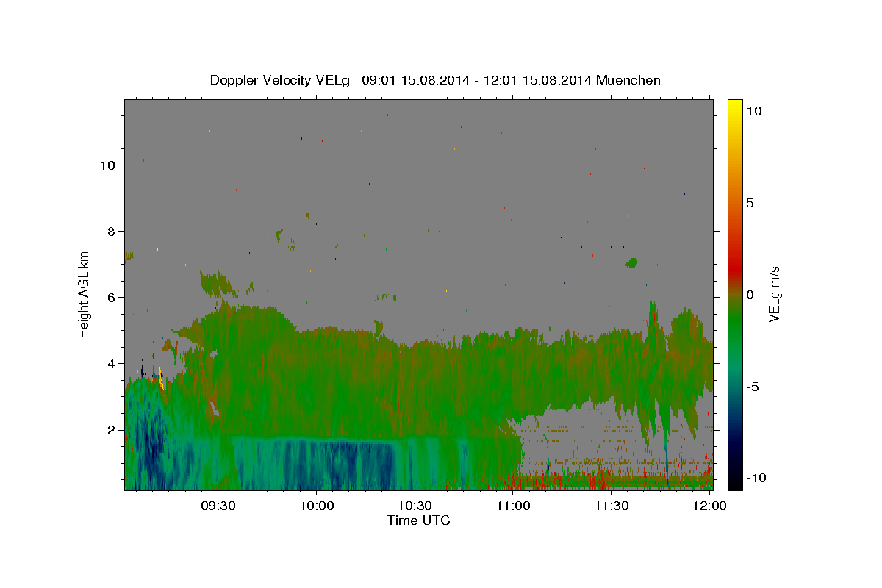Click the 10:30 time tick label
This screenshot has height=588, width=882.
pos(415,506)
